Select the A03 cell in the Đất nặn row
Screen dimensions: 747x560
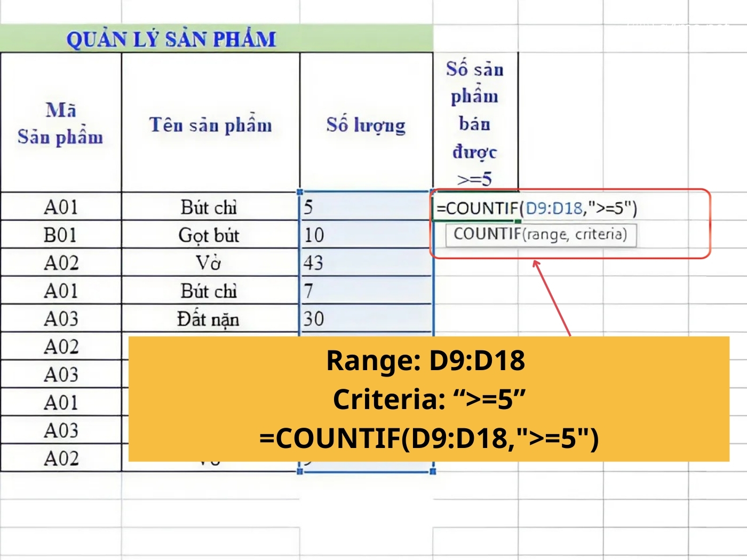click(x=61, y=318)
